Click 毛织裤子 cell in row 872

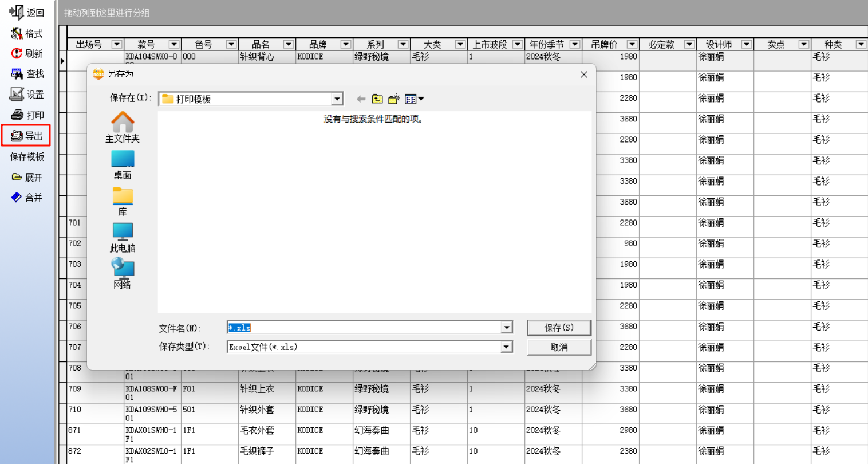(x=267, y=454)
